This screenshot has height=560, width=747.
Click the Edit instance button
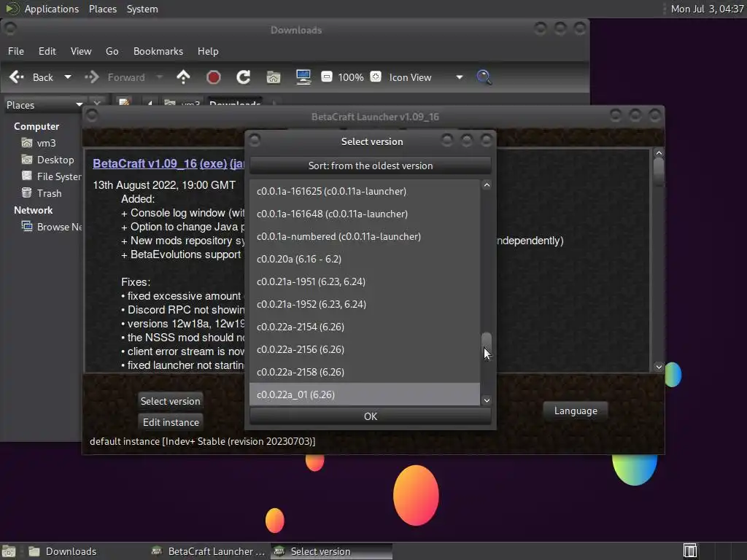click(x=171, y=422)
